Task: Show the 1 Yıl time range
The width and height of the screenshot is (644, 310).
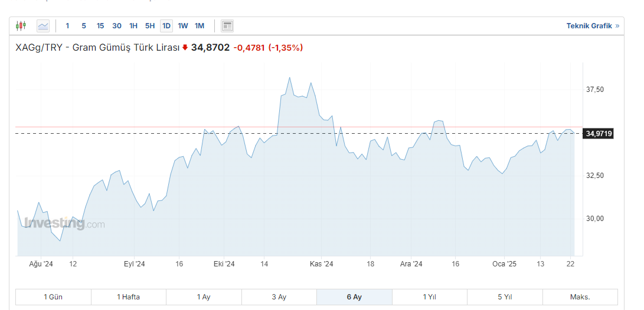Action: tap(430, 297)
